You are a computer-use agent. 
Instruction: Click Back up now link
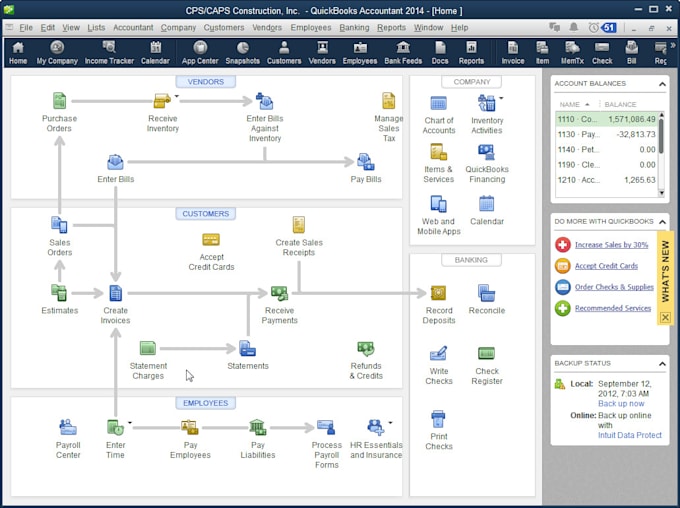click(x=621, y=403)
